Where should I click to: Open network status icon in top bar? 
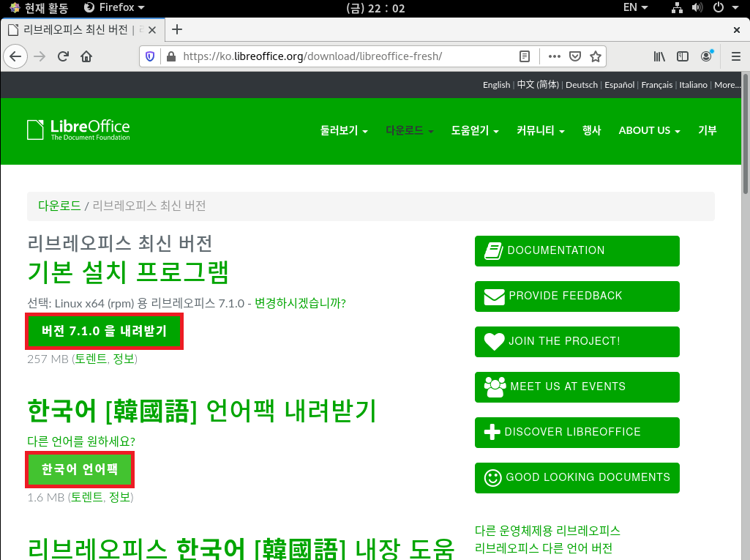pyautogui.click(x=677, y=7)
